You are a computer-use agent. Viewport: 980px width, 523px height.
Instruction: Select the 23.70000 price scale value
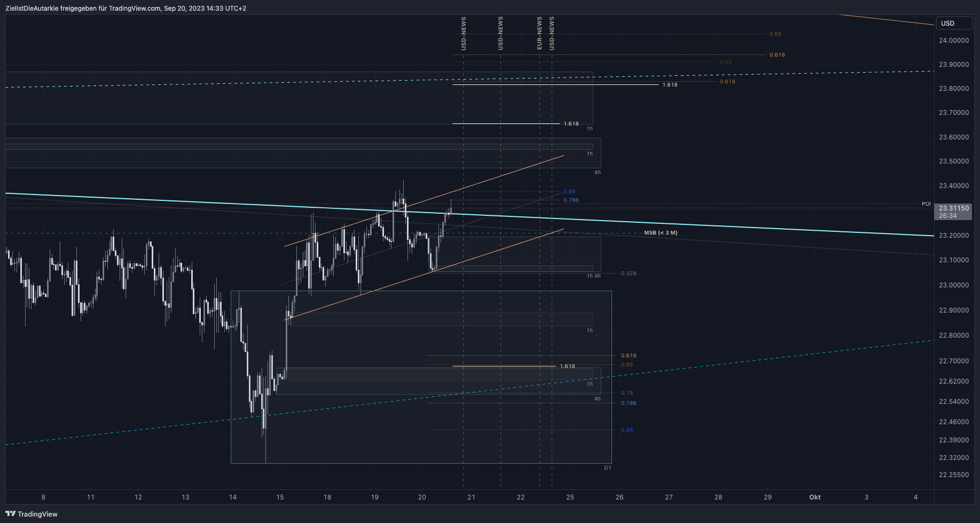pyautogui.click(x=954, y=113)
